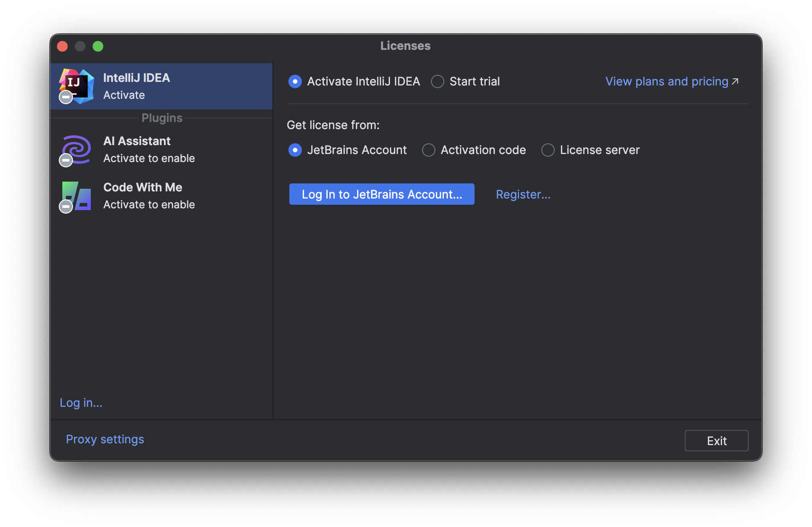
Task: Click the AI Assistant spiral icon
Action: click(77, 150)
